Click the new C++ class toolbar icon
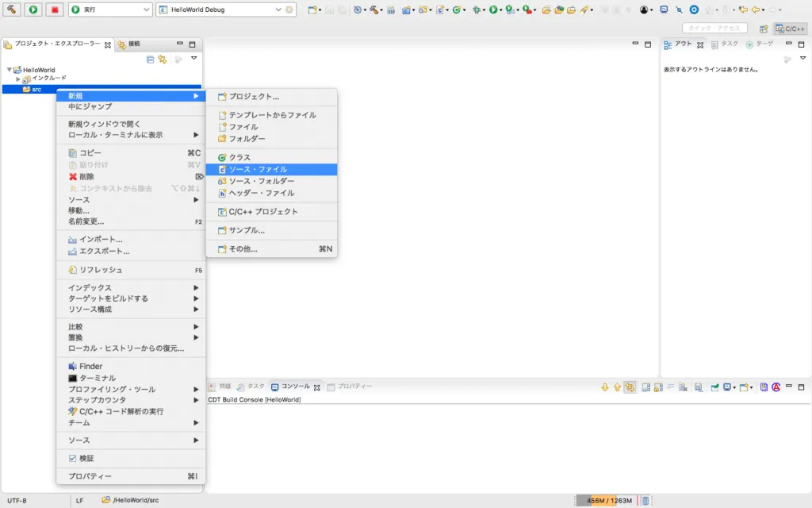This screenshot has width=812, height=508. pos(457,10)
